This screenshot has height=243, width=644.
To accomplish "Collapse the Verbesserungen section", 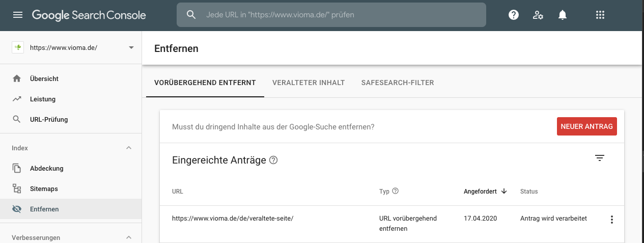I will [x=129, y=237].
